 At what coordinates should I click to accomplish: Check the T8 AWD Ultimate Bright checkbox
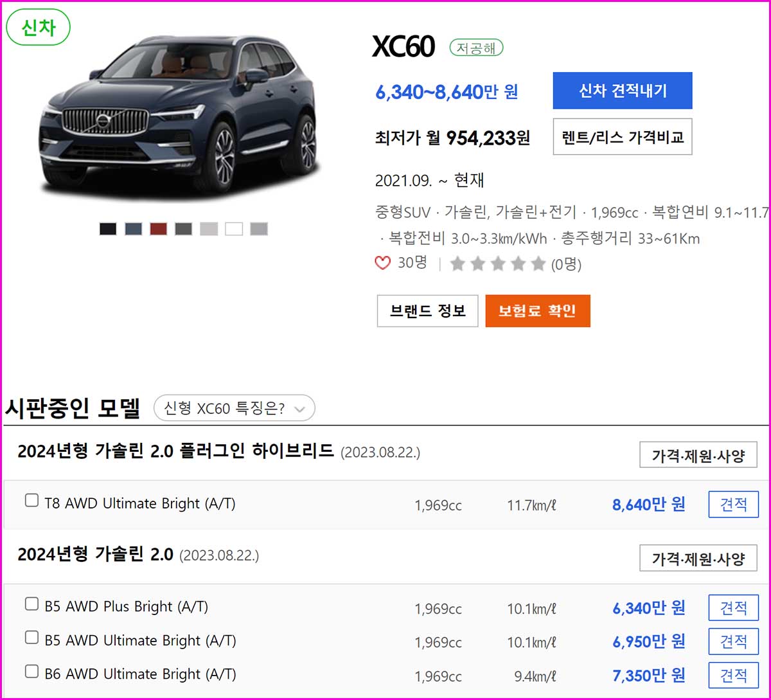tap(31, 500)
